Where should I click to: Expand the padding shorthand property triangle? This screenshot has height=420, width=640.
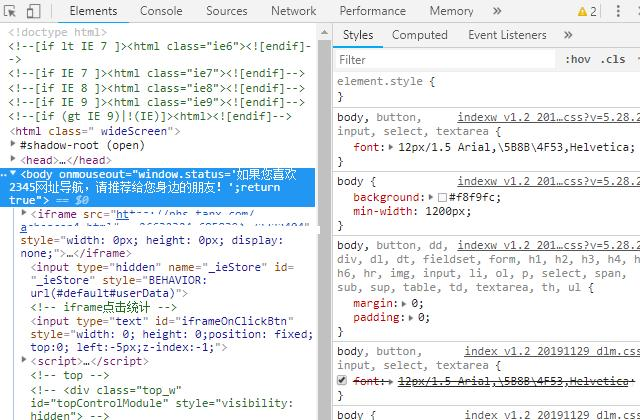tap(411, 318)
